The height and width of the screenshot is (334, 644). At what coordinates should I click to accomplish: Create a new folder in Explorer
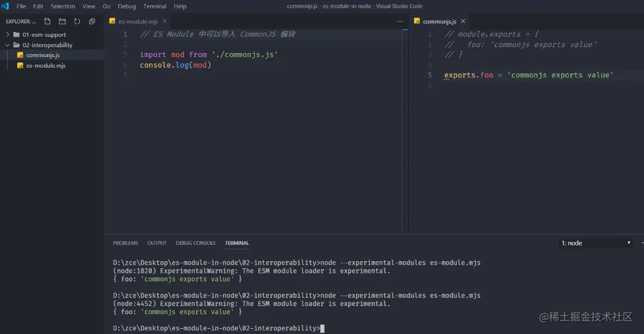pyautogui.click(x=62, y=22)
